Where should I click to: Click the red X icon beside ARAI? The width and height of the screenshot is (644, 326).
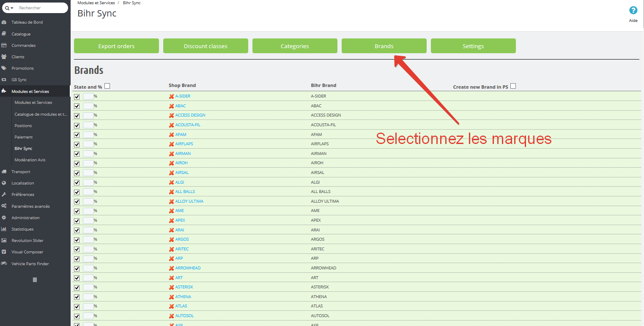coord(171,230)
